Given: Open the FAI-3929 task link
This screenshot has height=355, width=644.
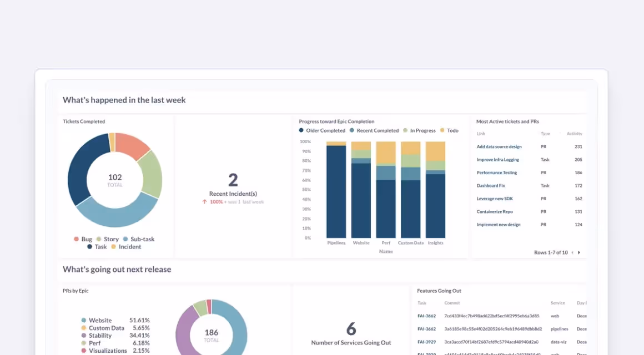Looking at the screenshot, I should [x=426, y=342].
